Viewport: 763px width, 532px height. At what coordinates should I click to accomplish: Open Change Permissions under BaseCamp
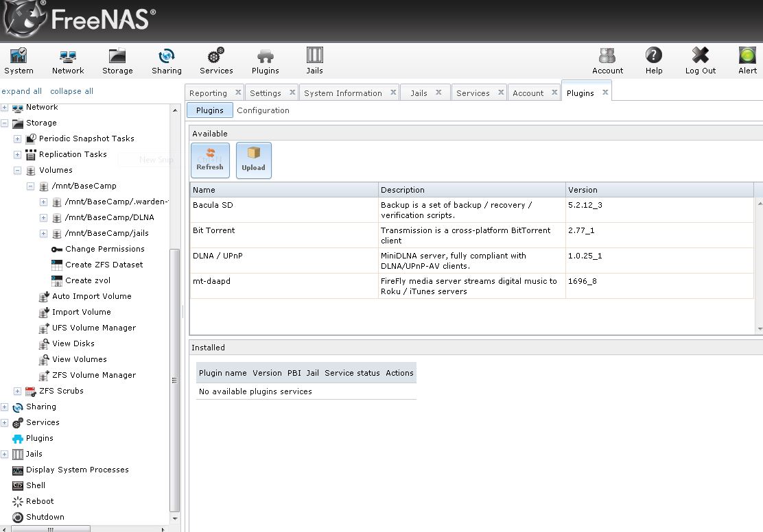[x=104, y=249]
